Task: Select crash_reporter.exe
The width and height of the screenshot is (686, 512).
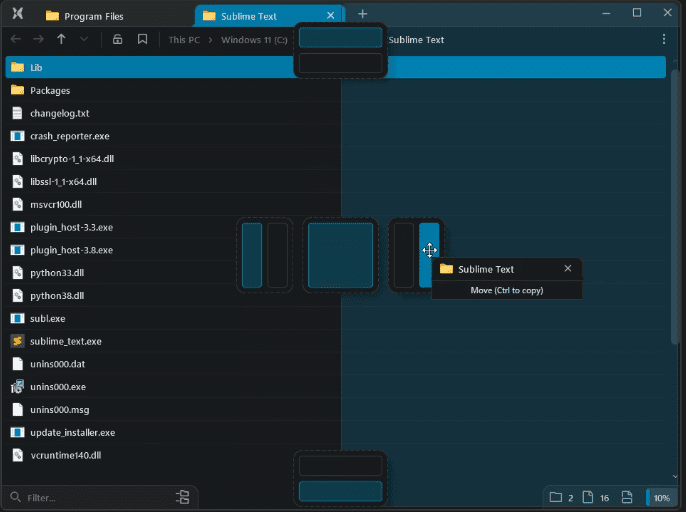Action: click(336, 136)
